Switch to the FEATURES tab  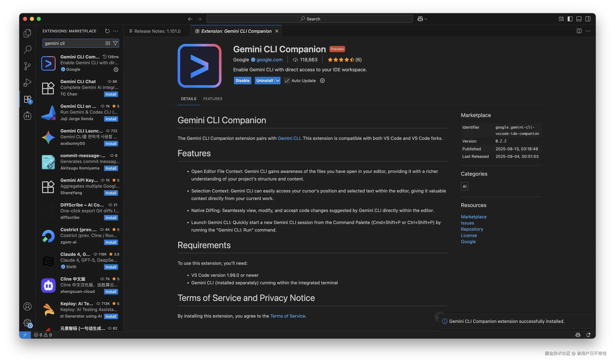(x=212, y=99)
